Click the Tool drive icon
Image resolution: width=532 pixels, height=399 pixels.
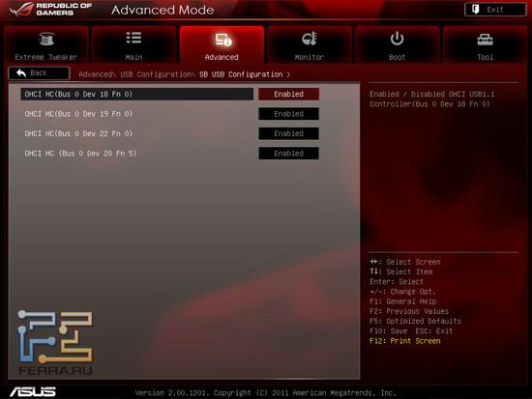[x=485, y=40]
